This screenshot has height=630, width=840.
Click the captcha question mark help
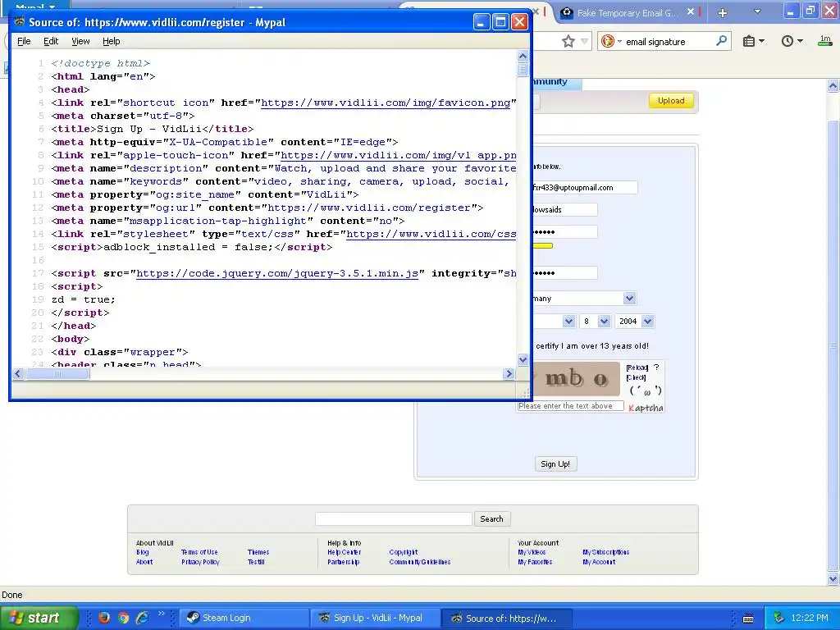(x=656, y=367)
